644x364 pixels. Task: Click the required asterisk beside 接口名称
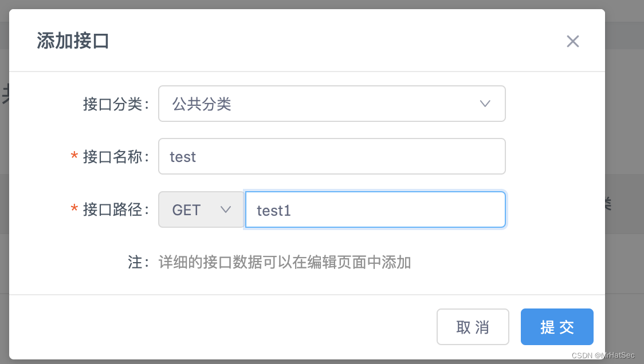(75, 156)
